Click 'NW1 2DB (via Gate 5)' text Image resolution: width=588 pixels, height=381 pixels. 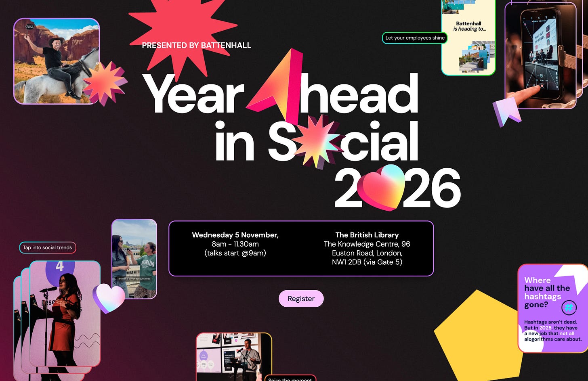click(367, 262)
